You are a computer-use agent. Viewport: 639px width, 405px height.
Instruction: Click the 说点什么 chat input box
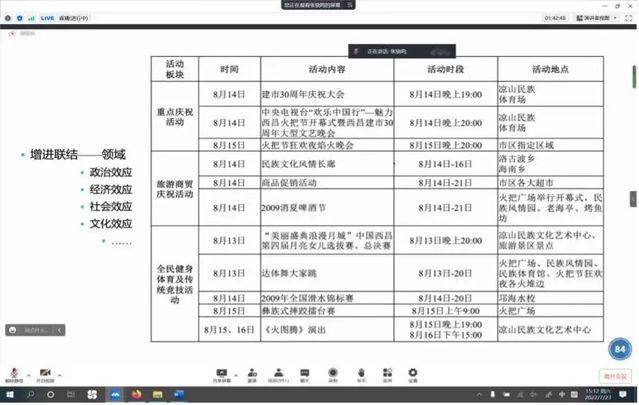click(34, 329)
